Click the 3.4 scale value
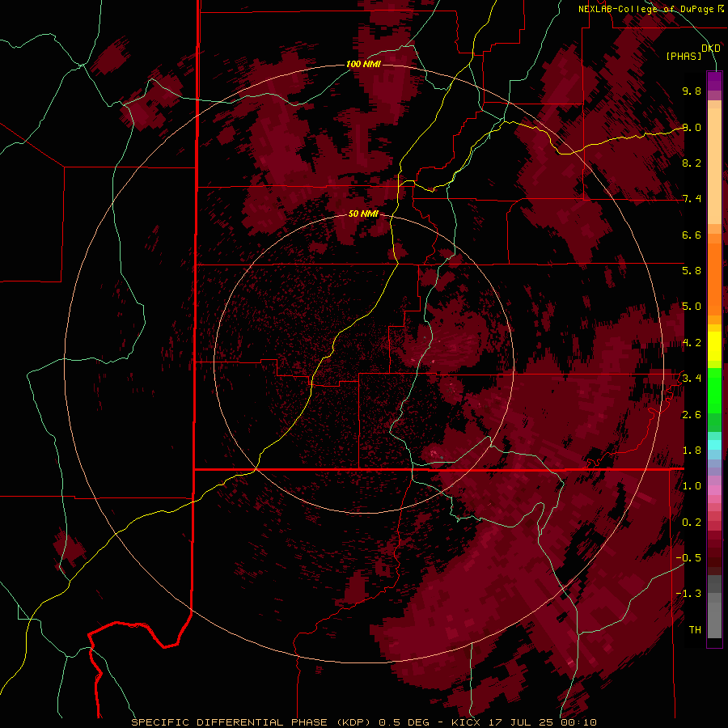728x728 pixels. tap(692, 379)
